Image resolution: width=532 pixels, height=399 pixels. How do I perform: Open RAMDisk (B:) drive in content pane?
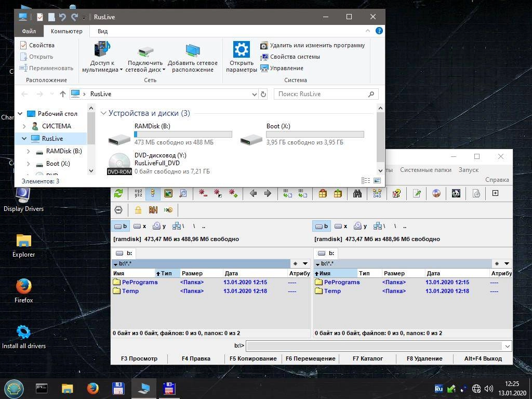170,134
